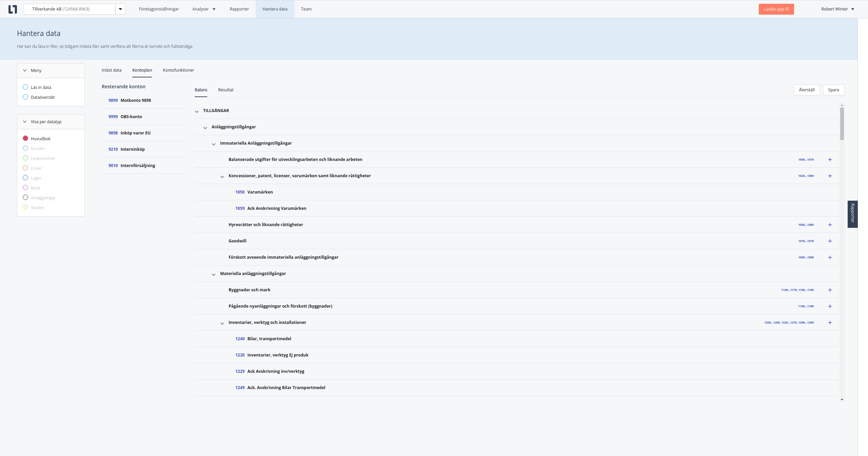868x456 pixels.
Task: Click plus icon for Pågående nyanläggningar row
Action: 830,306
